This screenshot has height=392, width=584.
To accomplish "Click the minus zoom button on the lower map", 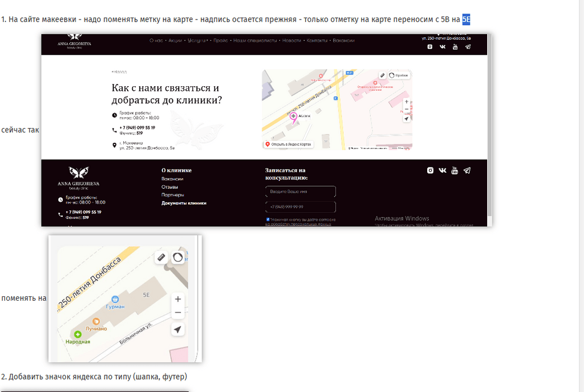I will [x=178, y=312].
